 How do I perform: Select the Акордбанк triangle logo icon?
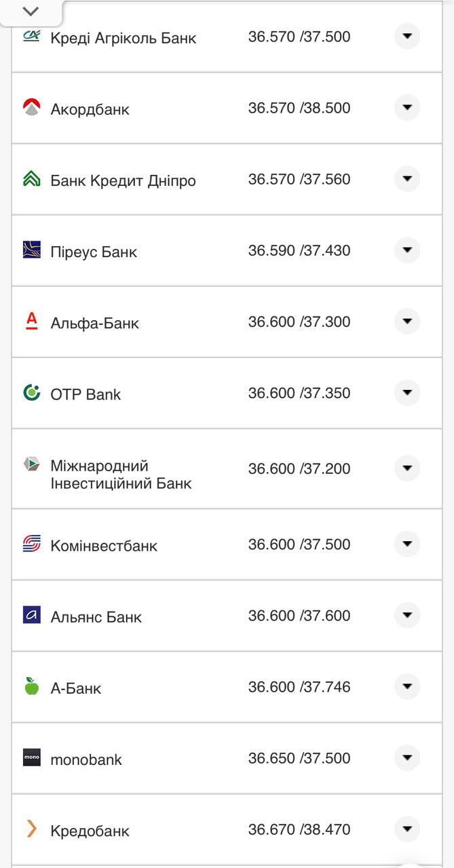(32, 107)
